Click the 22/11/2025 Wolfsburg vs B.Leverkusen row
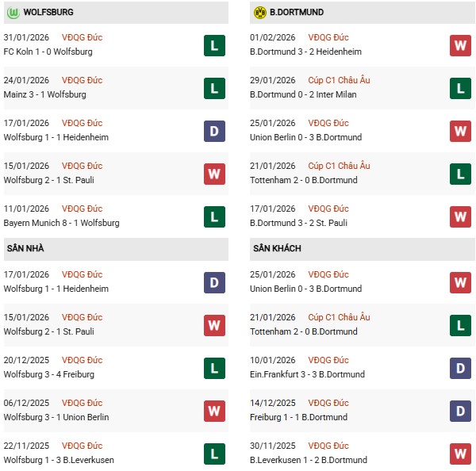Image resolution: width=476 pixels, height=471 pixels. tap(103, 454)
